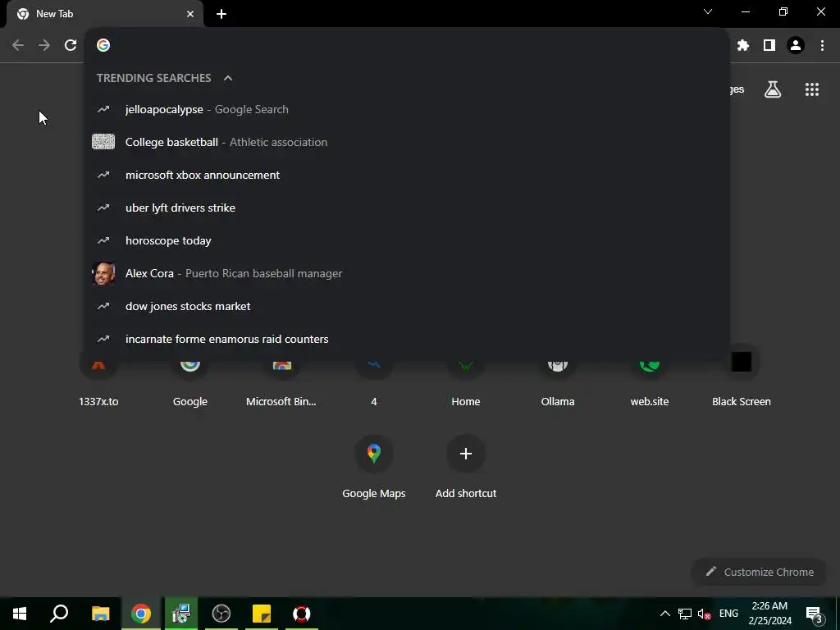This screenshot has height=630, width=840.
Task: Open Chrome's three-dot menu
Action: click(x=822, y=46)
